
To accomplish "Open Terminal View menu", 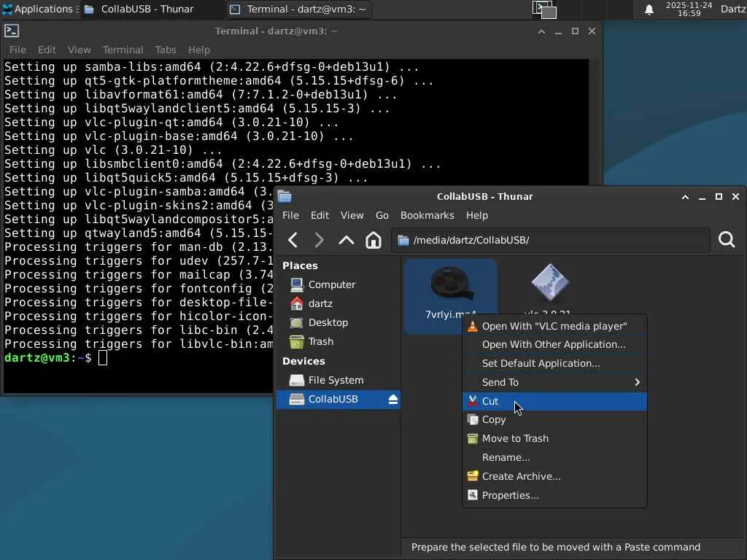I will click(79, 50).
